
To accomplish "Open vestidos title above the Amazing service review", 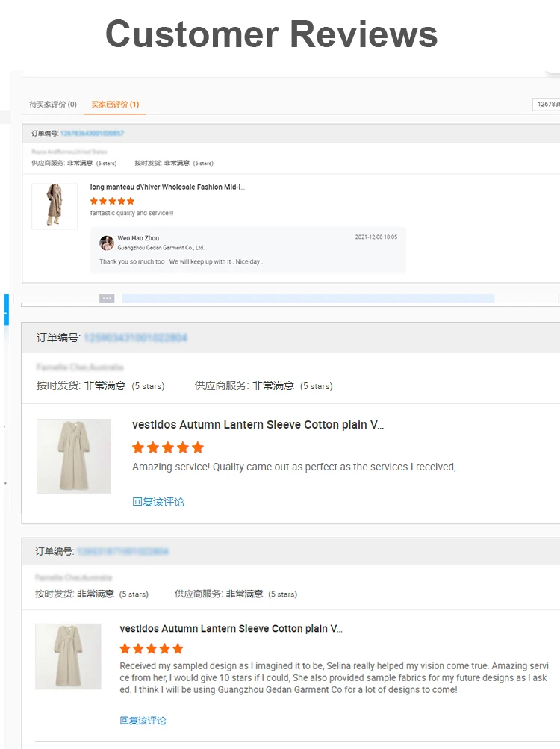I will 258,425.
